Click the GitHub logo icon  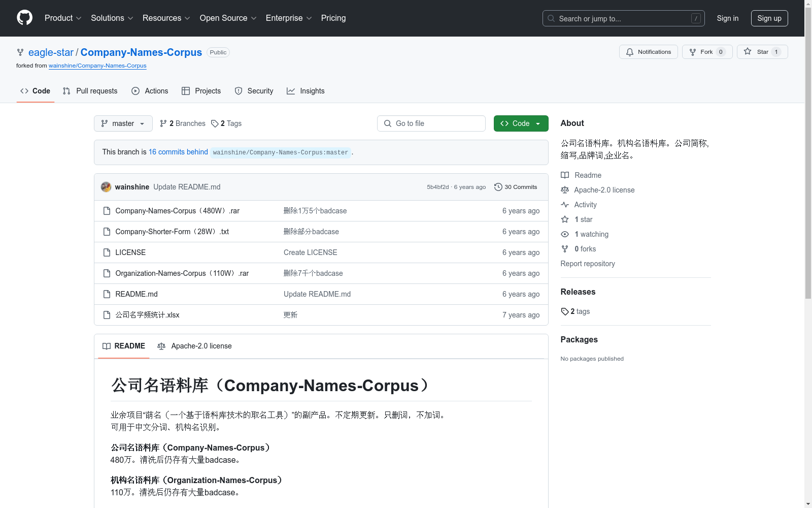24,18
